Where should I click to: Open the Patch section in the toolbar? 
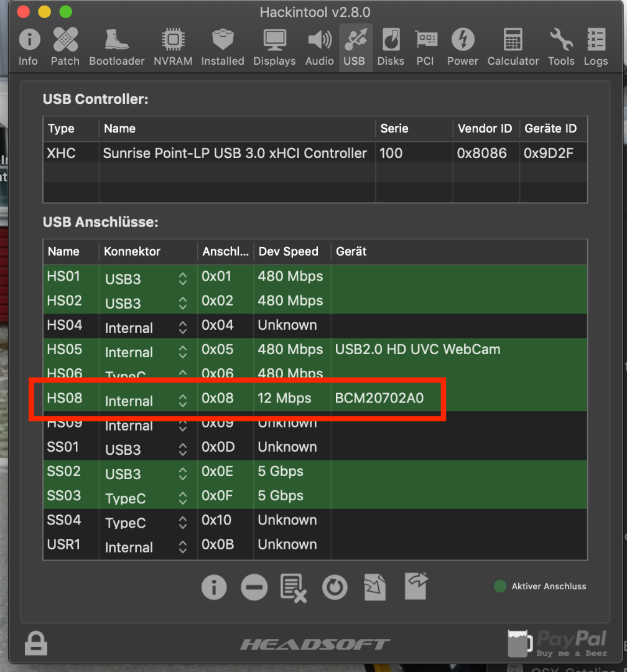coord(65,47)
